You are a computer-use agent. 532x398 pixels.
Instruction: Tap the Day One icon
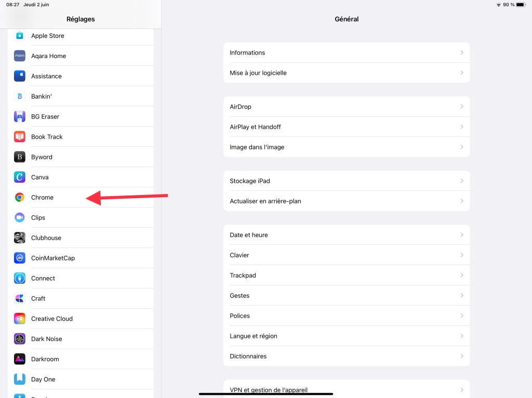(20, 379)
